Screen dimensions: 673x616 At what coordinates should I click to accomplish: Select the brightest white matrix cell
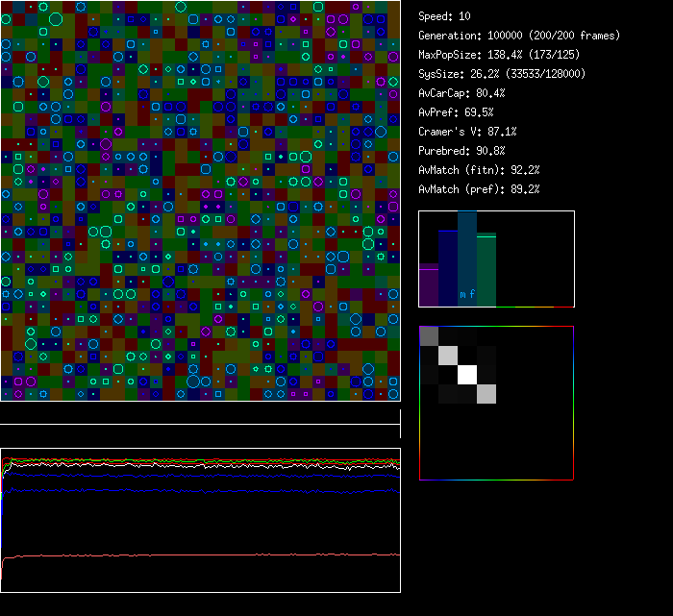click(467, 374)
